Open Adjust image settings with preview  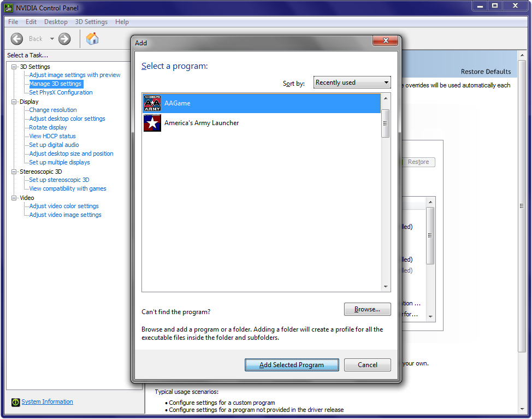(75, 75)
